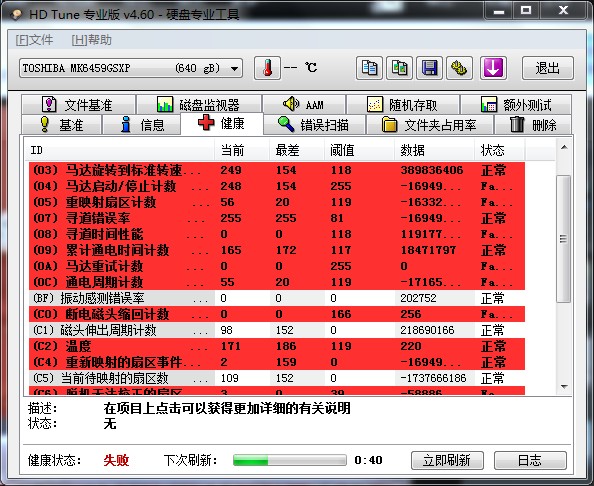
Task: Click the purple download arrow icon
Action: pos(493,68)
